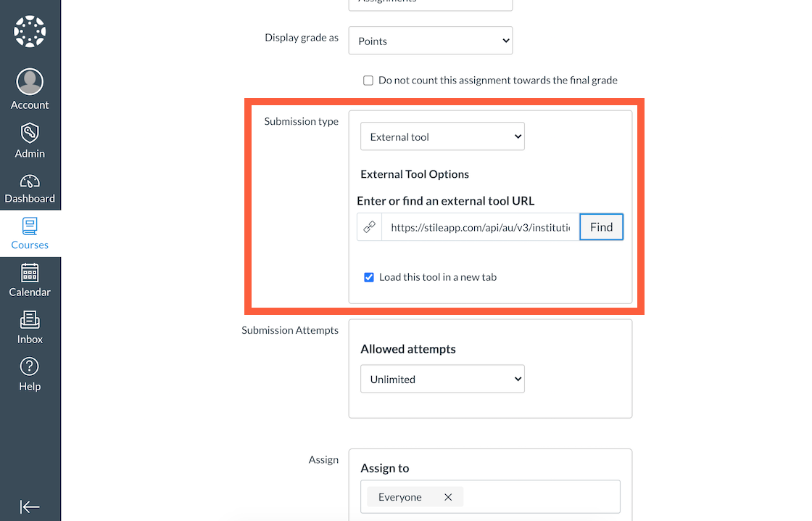The height and width of the screenshot is (521, 812).
Task: Remove the Everyone assignee tag
Action: point(448,497)
